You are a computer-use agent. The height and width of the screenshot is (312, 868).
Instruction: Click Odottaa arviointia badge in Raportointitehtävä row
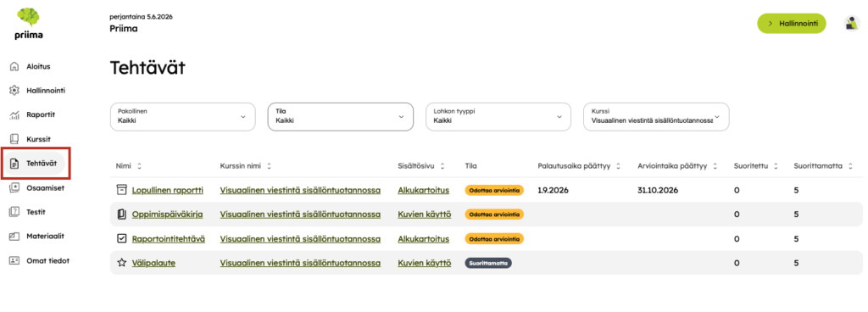494,238
